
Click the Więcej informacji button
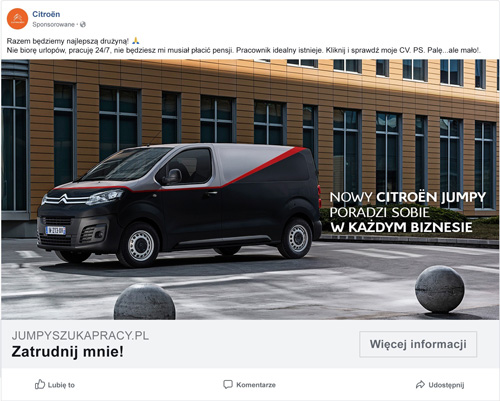point(418,344)
